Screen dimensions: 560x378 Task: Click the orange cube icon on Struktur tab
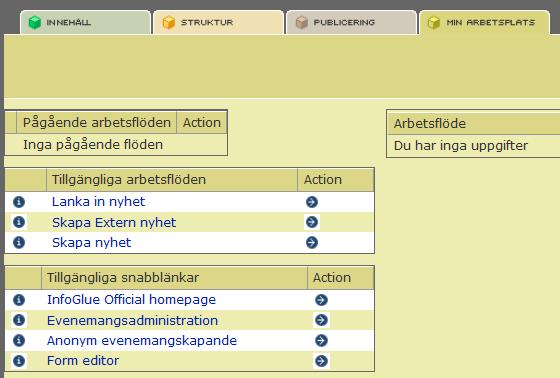coord(169,23)
